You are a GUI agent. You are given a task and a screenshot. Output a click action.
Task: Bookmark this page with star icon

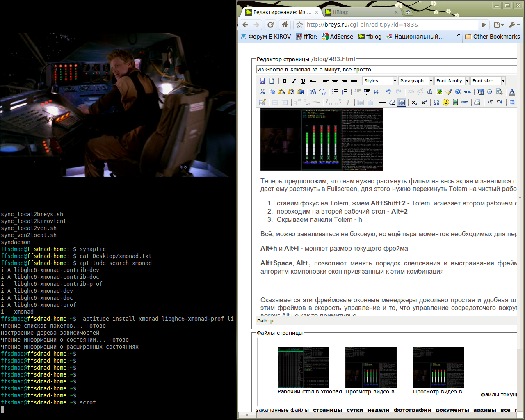(299, 25)
